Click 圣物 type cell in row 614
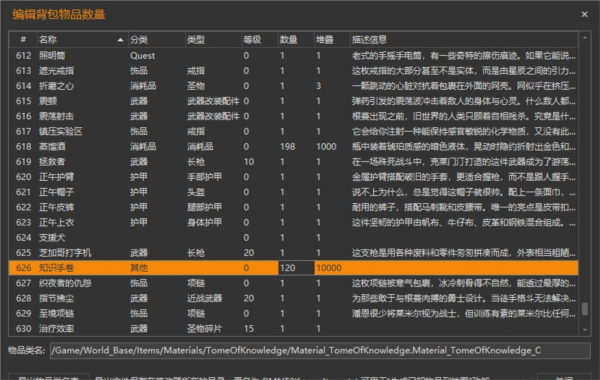The height and width of the screenshot is (380, 600). click(196, 86)
